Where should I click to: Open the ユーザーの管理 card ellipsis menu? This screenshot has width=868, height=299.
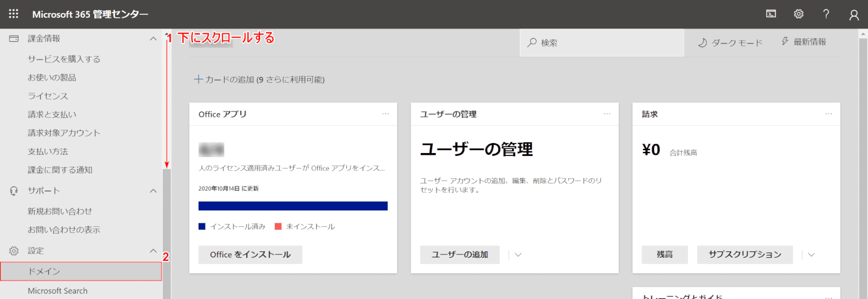click(x=607, y=113)
